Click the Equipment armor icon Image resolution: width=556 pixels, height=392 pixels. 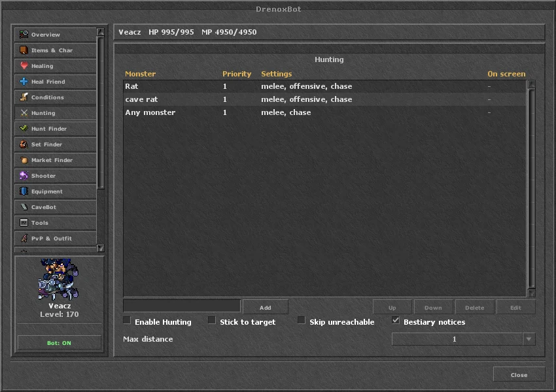(24, 191)
